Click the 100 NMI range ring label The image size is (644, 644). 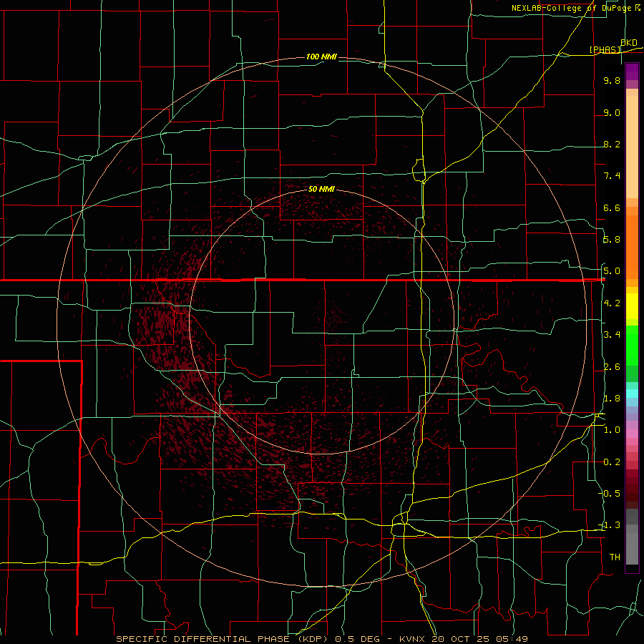321,57
